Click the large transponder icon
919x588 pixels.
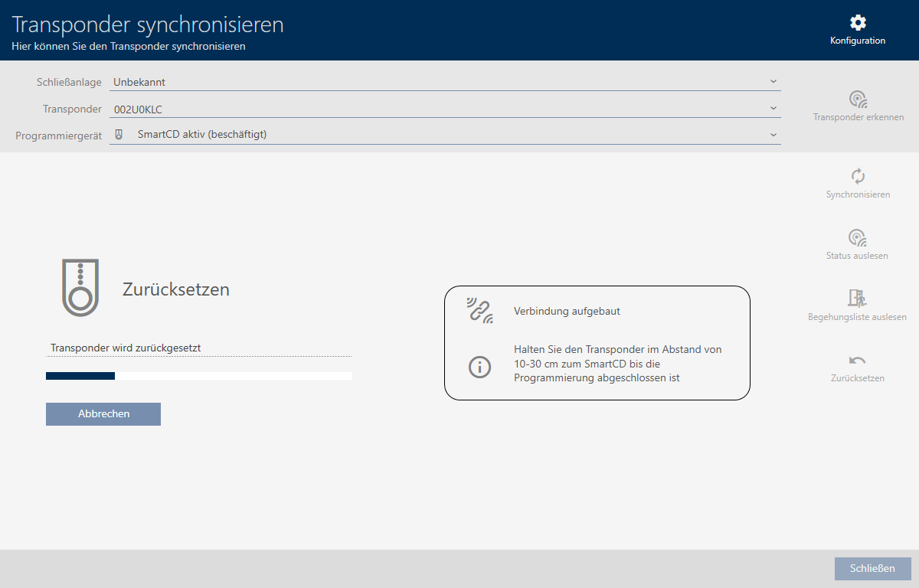80,288
